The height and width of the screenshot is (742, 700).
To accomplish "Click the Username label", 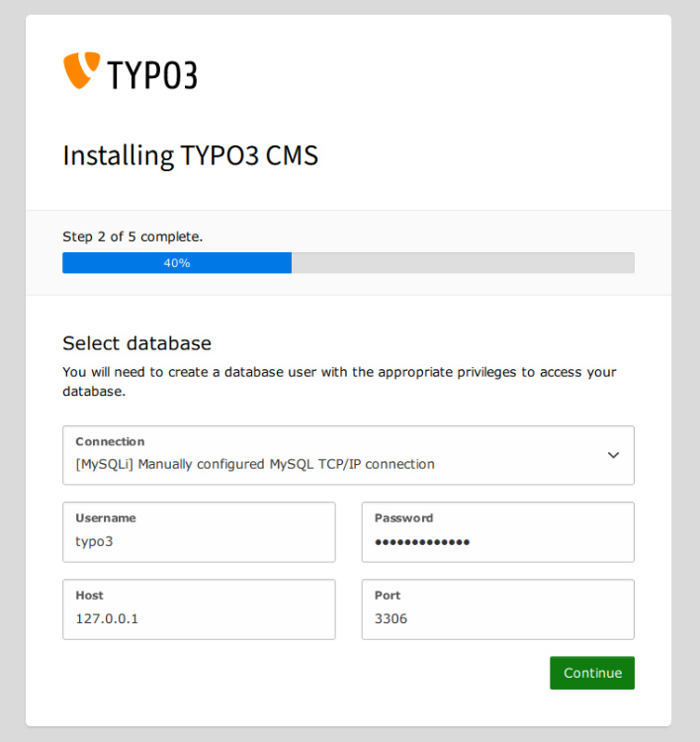I will (x=106, y=517).
